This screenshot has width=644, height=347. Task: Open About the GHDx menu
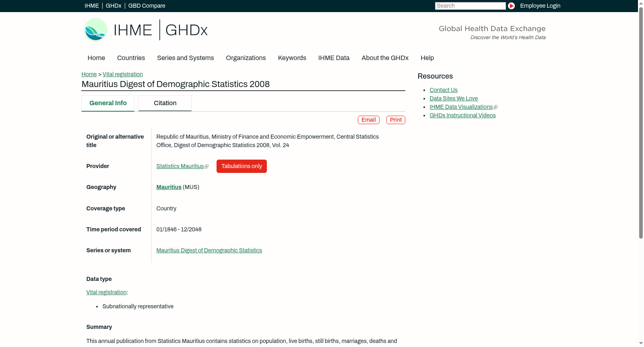pyautogui.click(x=385, y=58)
